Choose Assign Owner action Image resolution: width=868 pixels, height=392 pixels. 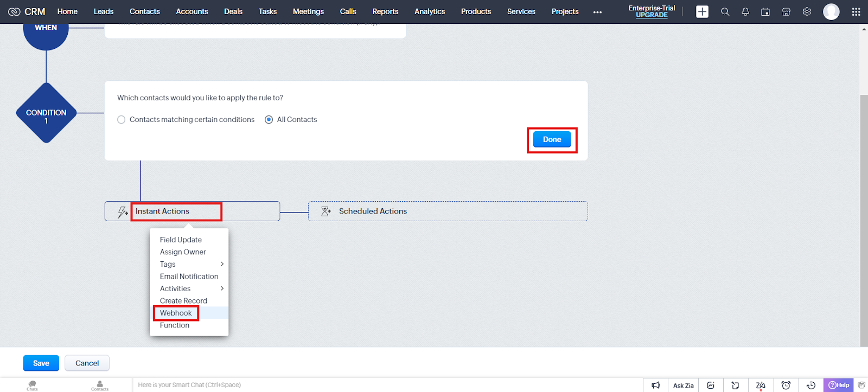pyautogui.click(x=183, y=252)
